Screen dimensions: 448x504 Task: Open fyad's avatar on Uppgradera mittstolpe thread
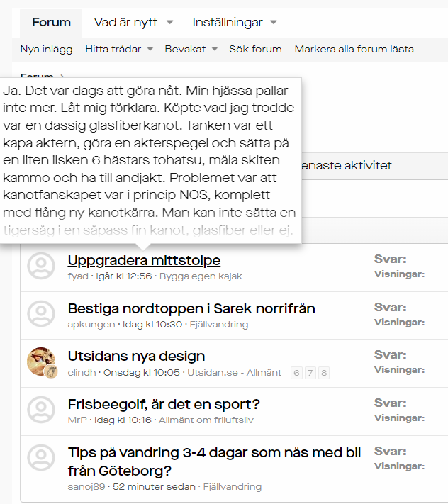[x=40, y=266]
